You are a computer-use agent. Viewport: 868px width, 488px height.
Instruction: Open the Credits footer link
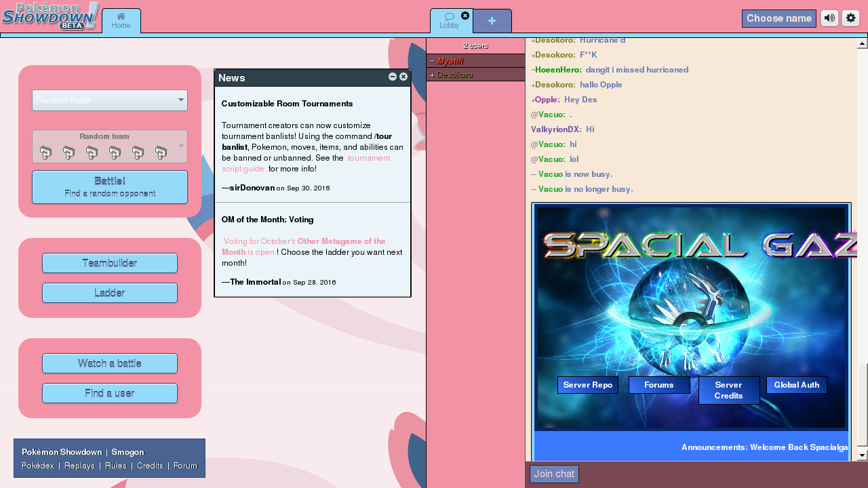coord(150,466)
